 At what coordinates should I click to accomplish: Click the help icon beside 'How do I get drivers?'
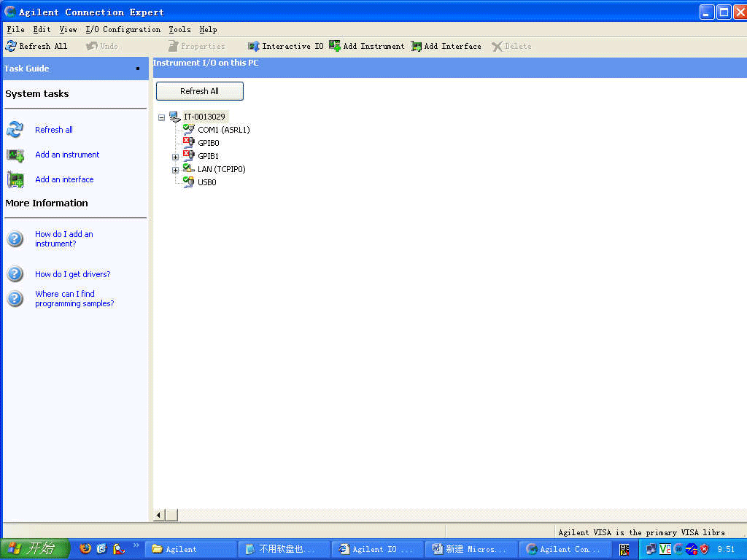pos(15,274)
